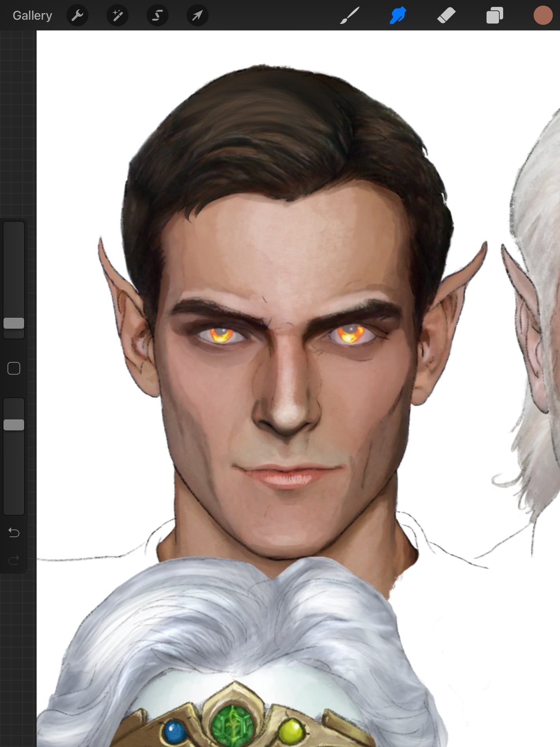Open the active color swatch

543,16
